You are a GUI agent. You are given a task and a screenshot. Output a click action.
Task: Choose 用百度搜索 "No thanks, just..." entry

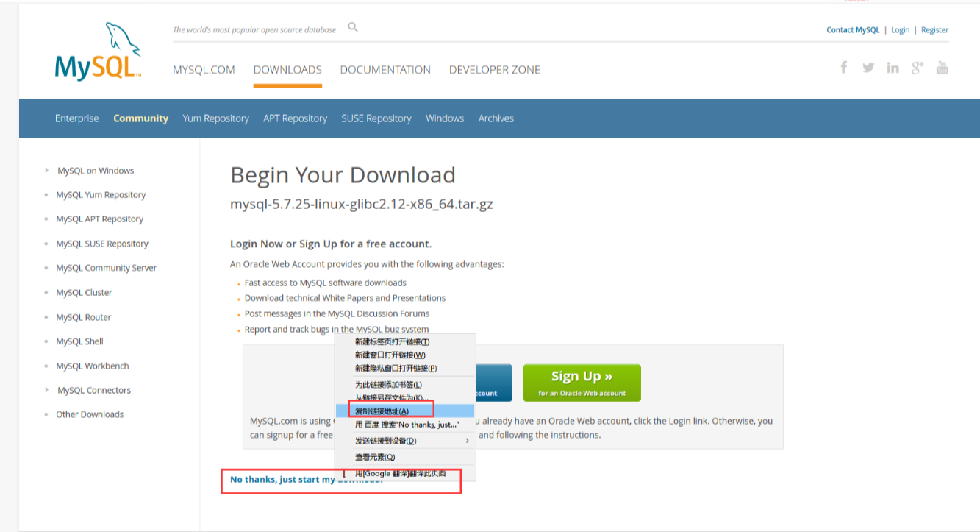[405, 425]
